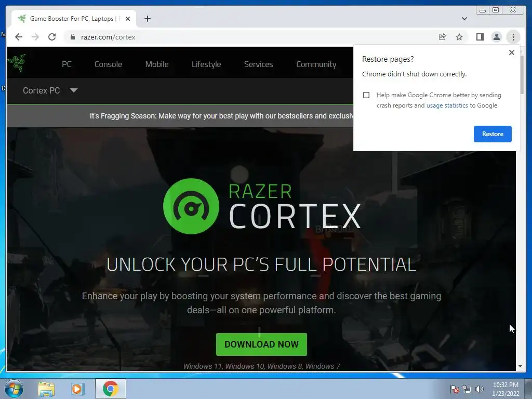Open the Windows Start menu
The height and width of the screenshot is (399, 532).
point(14,389)
